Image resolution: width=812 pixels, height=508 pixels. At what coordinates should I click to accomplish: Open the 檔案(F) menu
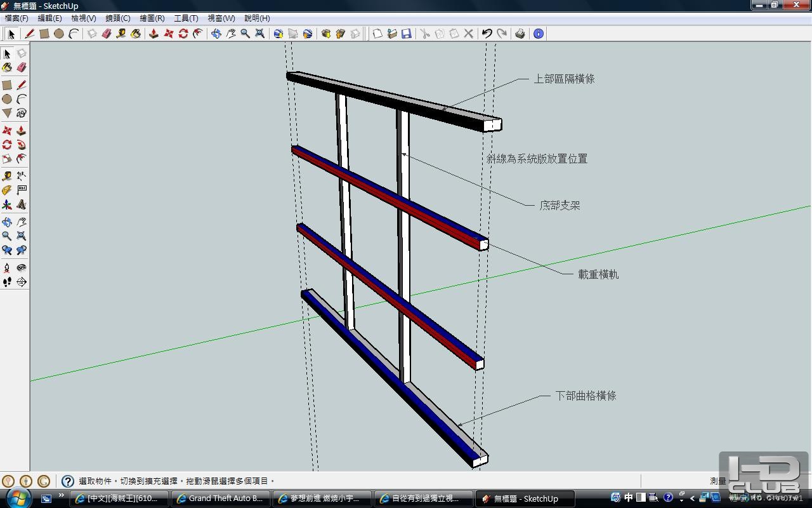tap(16, 18)
